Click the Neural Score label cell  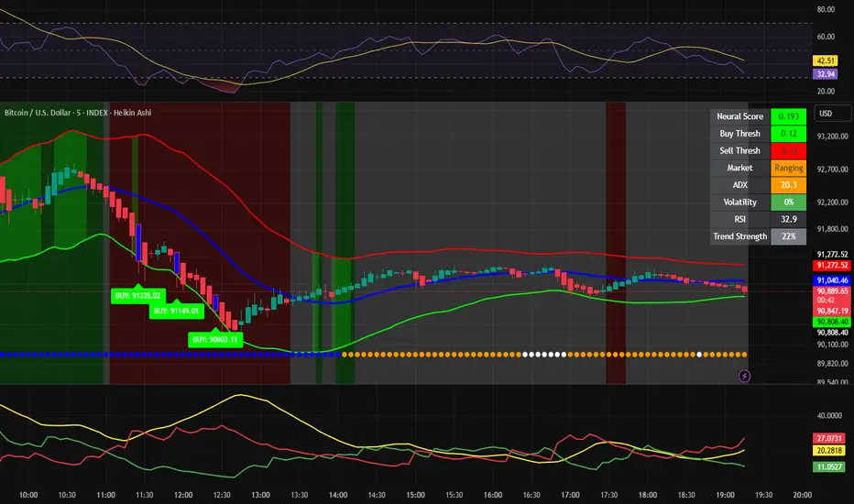coord(739,116)
